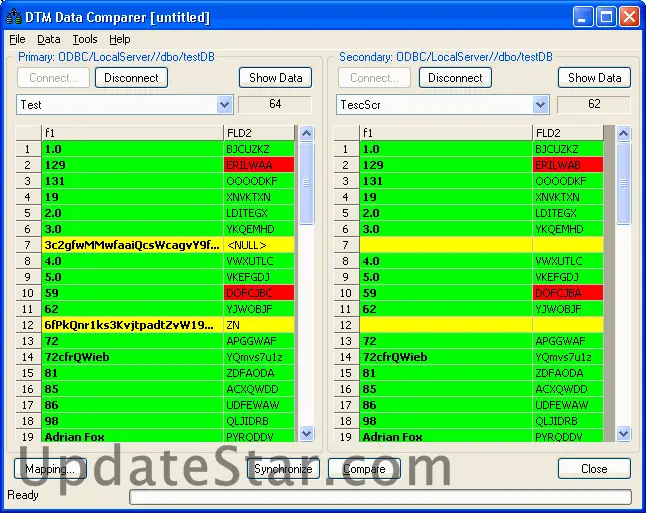Click Primary grid scroll up arrow

(307, 133)
